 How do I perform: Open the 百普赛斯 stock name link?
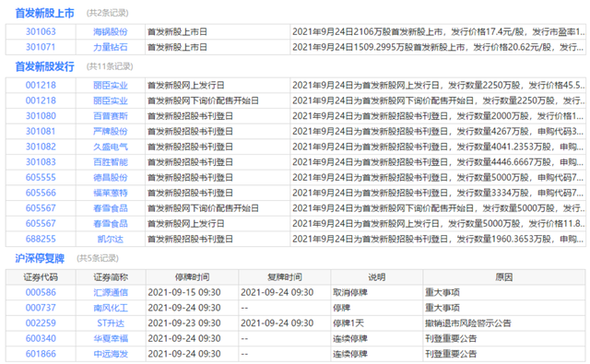(111, 116)
